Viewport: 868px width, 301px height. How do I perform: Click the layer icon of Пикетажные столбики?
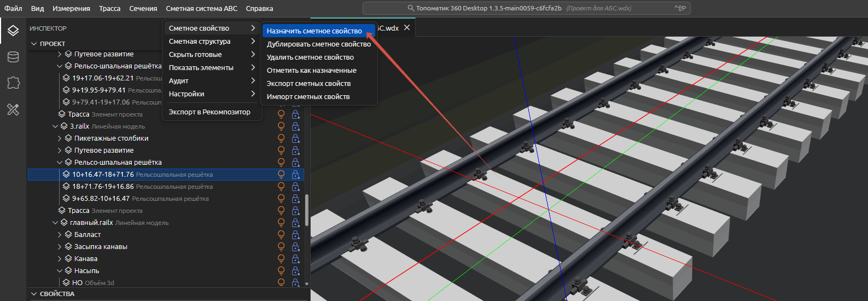click(68, 138)
